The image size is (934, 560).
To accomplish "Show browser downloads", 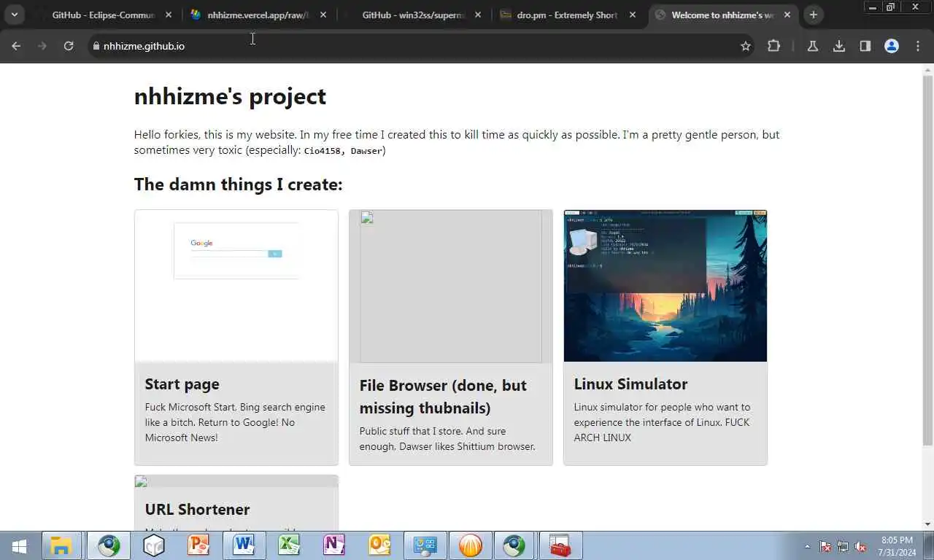I will tap(839, 46).
